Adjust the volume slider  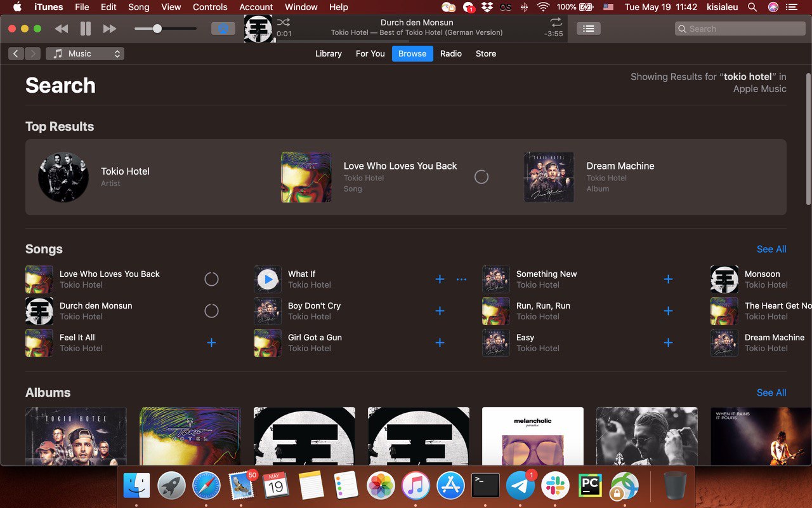click(166, 29)
